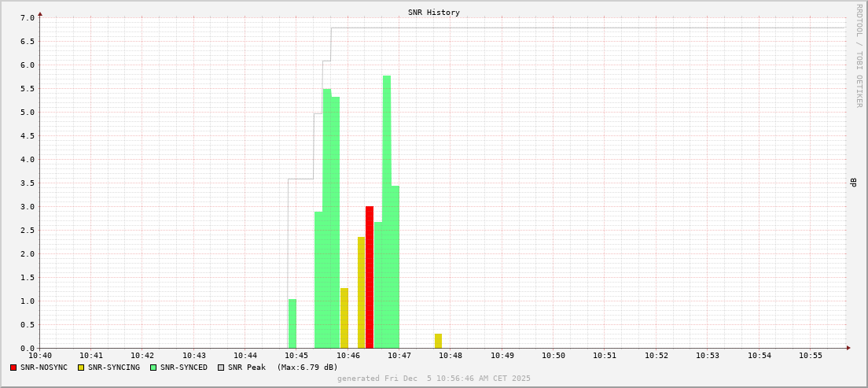Click the tallest green bar before 10:47
Viewport: 868px width, 388px height.
tap(387, 212)
